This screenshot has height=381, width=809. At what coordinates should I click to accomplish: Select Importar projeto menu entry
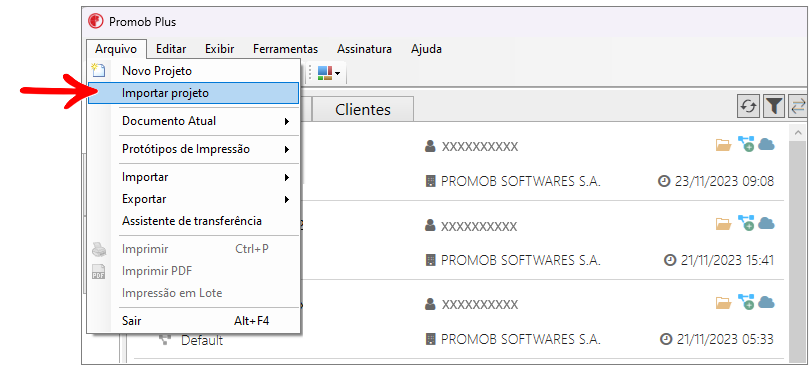[193, 93]
